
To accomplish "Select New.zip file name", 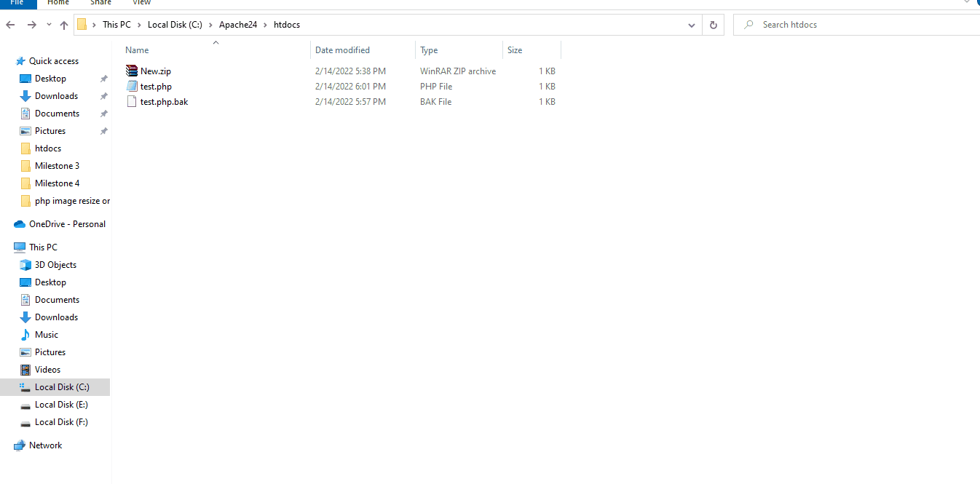I will point(156,71).
